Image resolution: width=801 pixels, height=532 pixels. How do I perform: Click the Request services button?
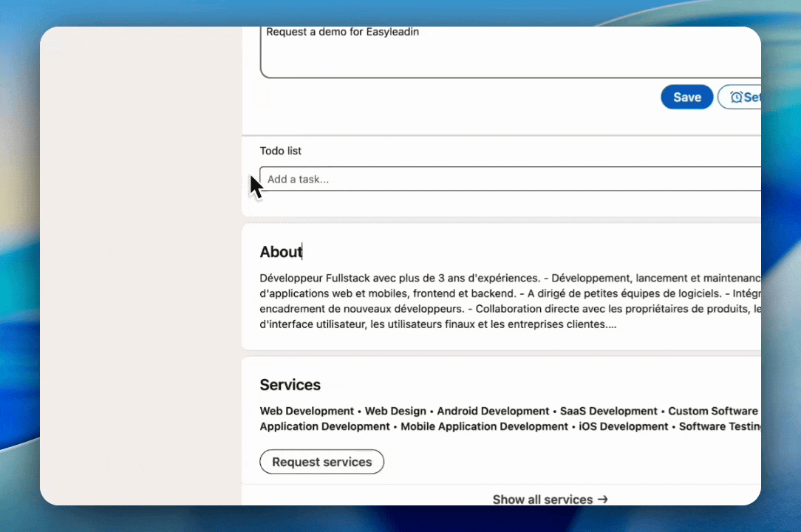[321, 462]
